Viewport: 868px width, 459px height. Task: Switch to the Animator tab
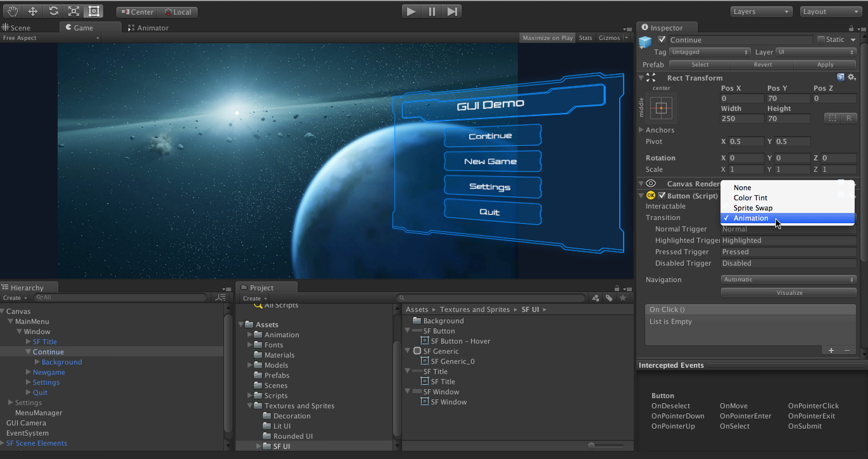148,28
